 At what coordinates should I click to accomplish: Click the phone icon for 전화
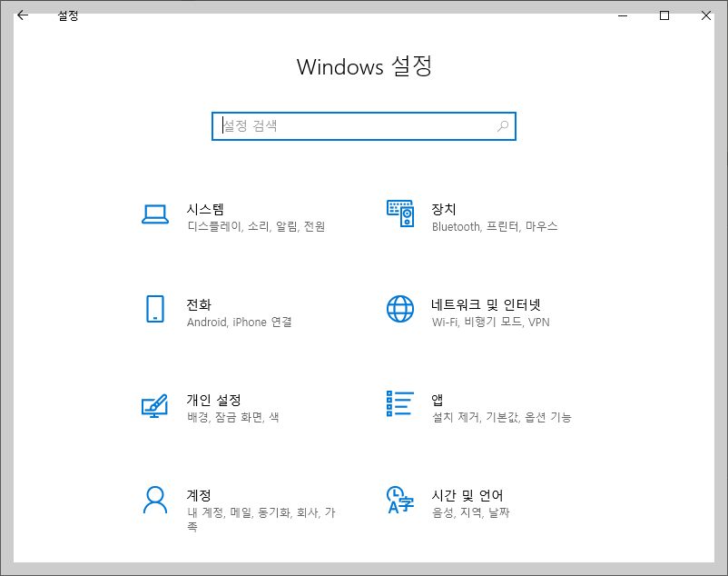click(x=155, y=309)
